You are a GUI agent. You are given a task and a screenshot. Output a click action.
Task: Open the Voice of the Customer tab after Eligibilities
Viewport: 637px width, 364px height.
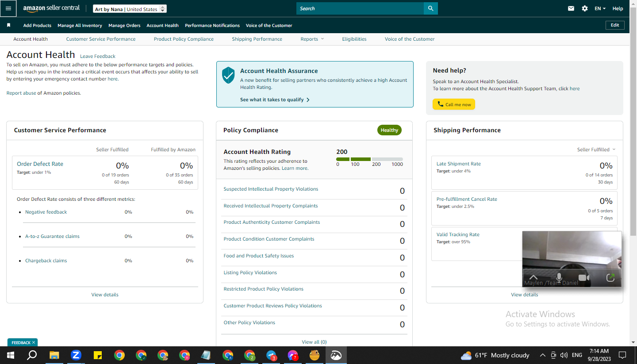coord(410,39)
